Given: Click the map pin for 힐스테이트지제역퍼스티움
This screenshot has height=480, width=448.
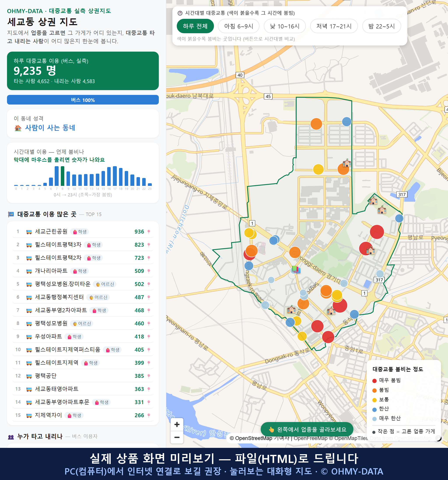Looking at the screenshot, I should (149, 350).
